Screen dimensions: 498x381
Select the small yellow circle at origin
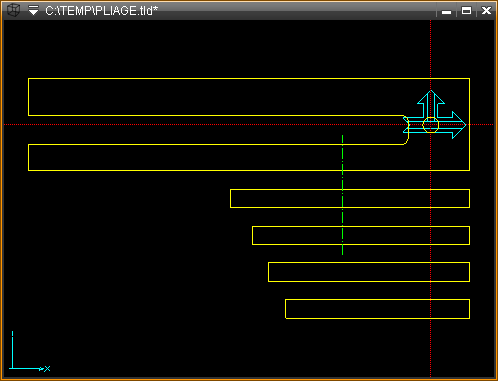tap(431, 125)
